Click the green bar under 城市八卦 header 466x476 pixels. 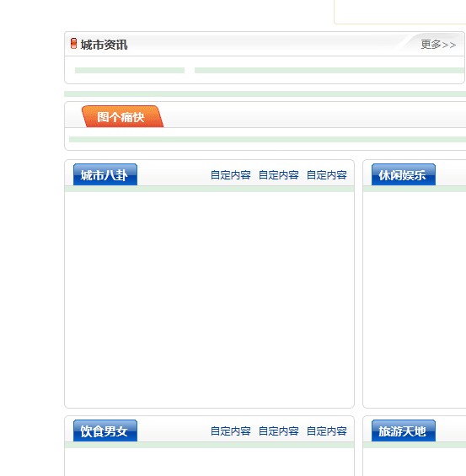click(x=209, y=189)
